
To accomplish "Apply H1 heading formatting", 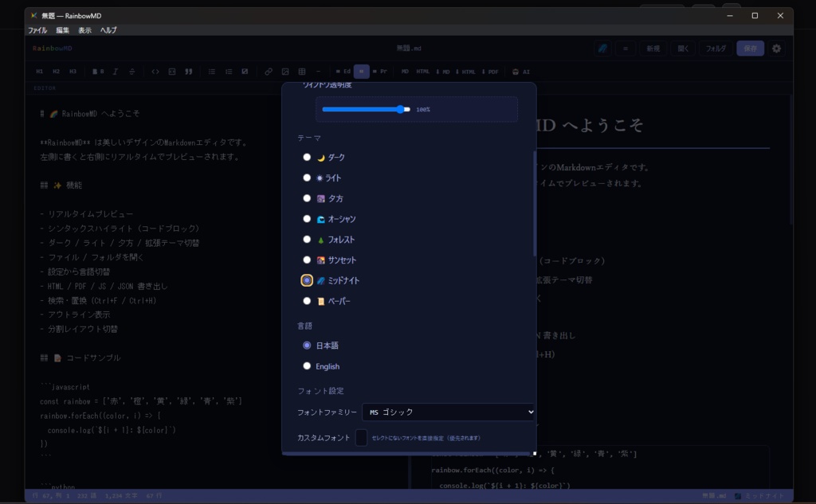I will tap(39, 71).
